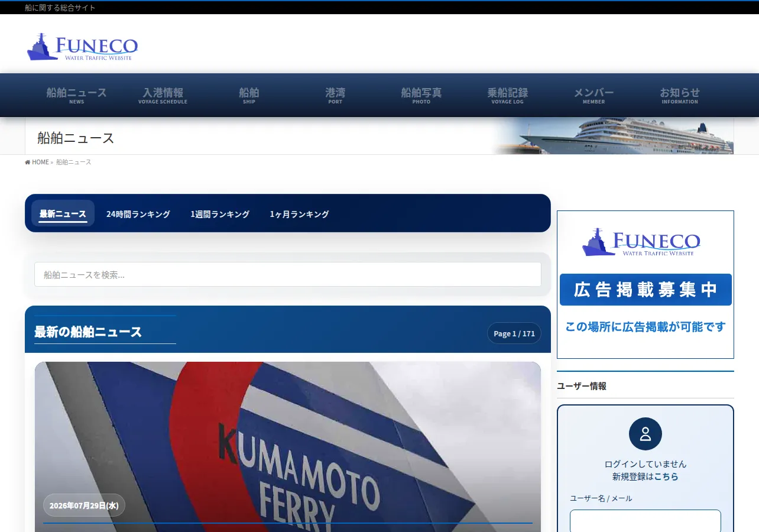The height and width of the screenshot is (532, 759).
Task: Open the 船舶ニュース navigation menu item
Action: point(77,95)
